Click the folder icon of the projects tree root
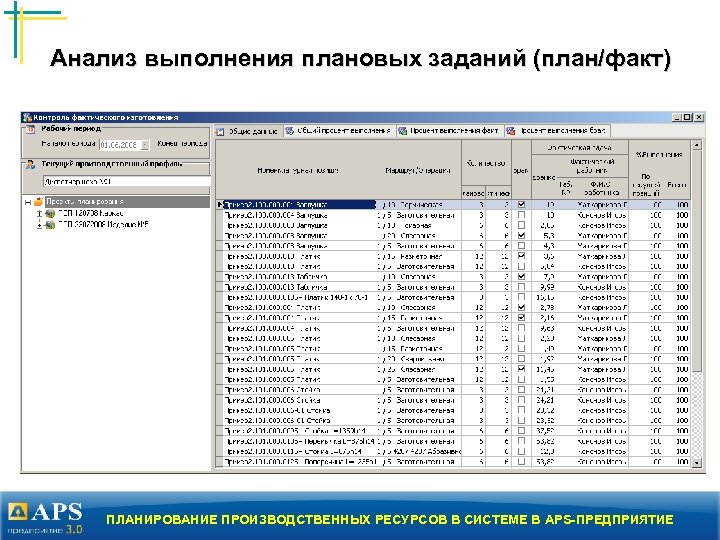The image size is (720, 540). [39, 202]
